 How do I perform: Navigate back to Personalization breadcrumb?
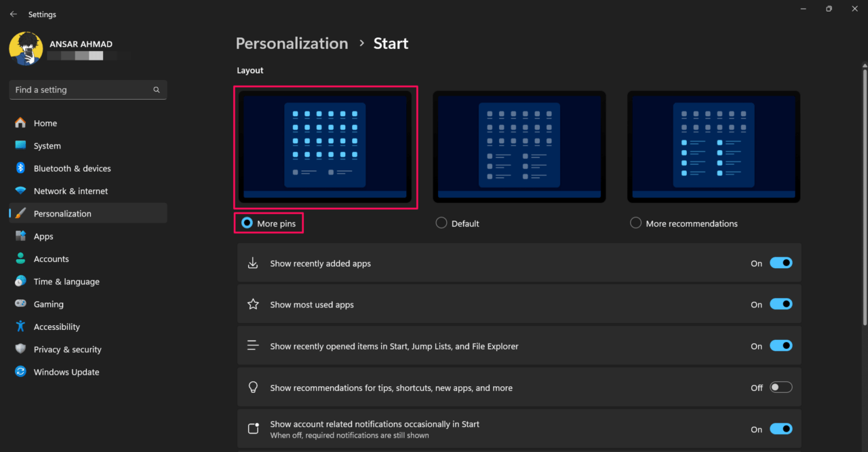tap(292, 43)
